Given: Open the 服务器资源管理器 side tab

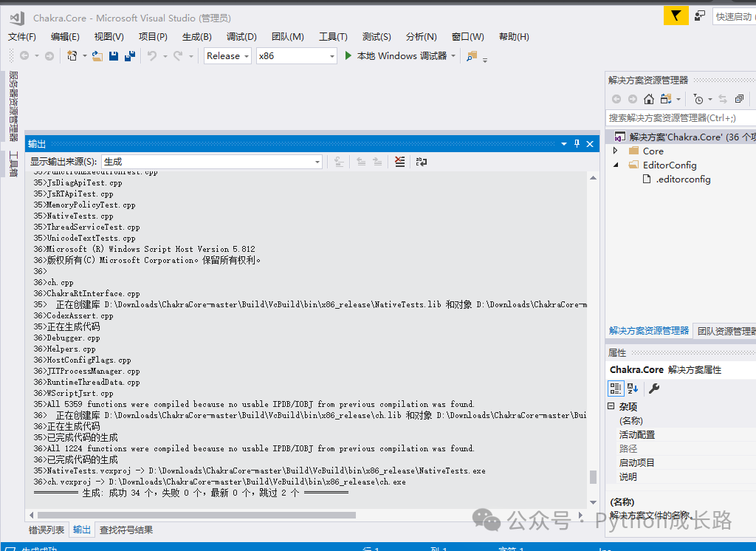Looking at the screenshot, I should (13, 106).
